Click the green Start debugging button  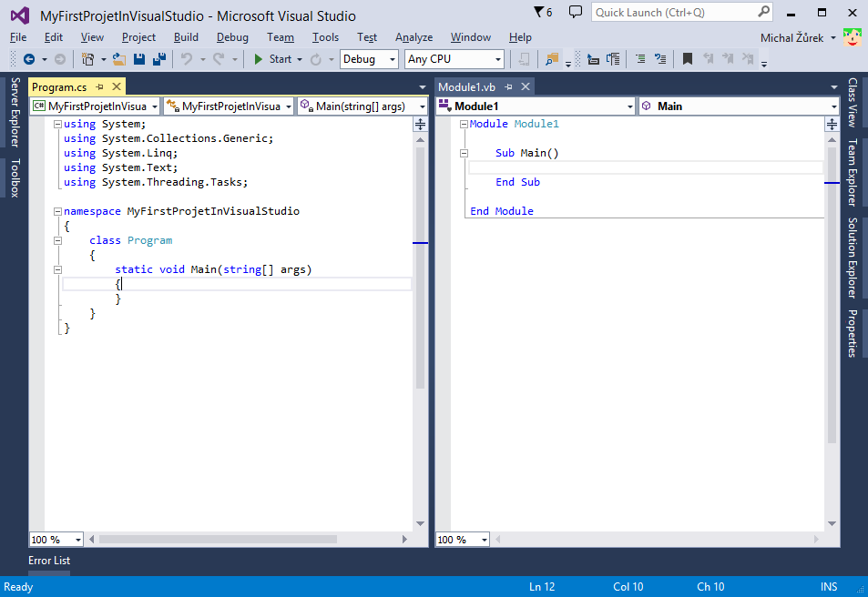[x=259, y=58]
